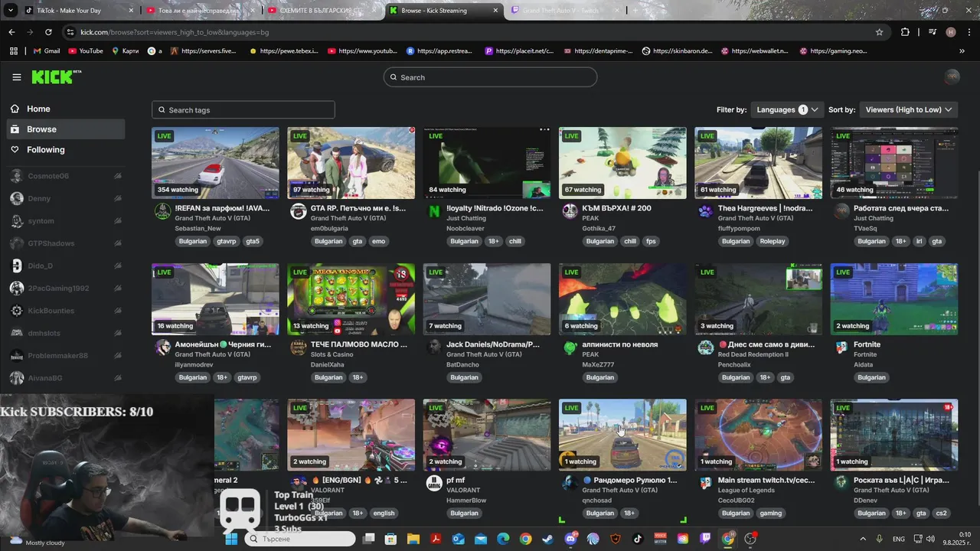Screen dimensions: 980x551
Task: Click HammerBlow channel avatar
Action: [434, 483]
